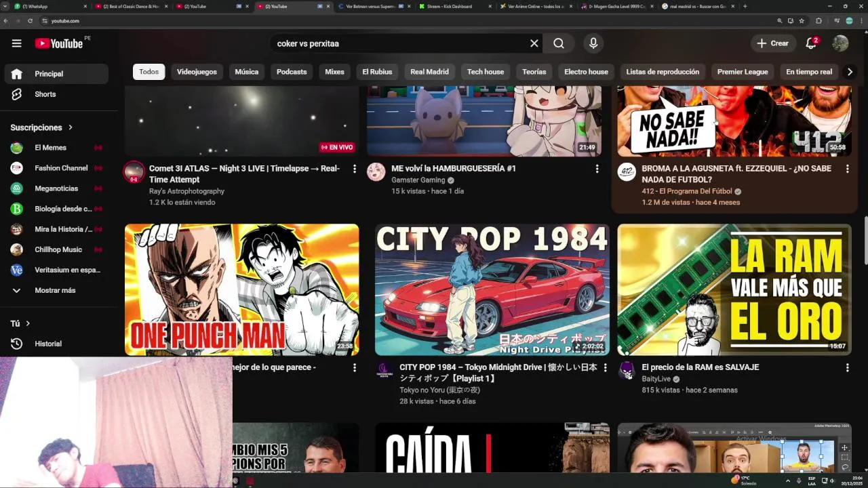Screen dimensions: 868x488
Task: Open the taskbar weather widget
Action: pyautogui.click(x=744, y=481)
